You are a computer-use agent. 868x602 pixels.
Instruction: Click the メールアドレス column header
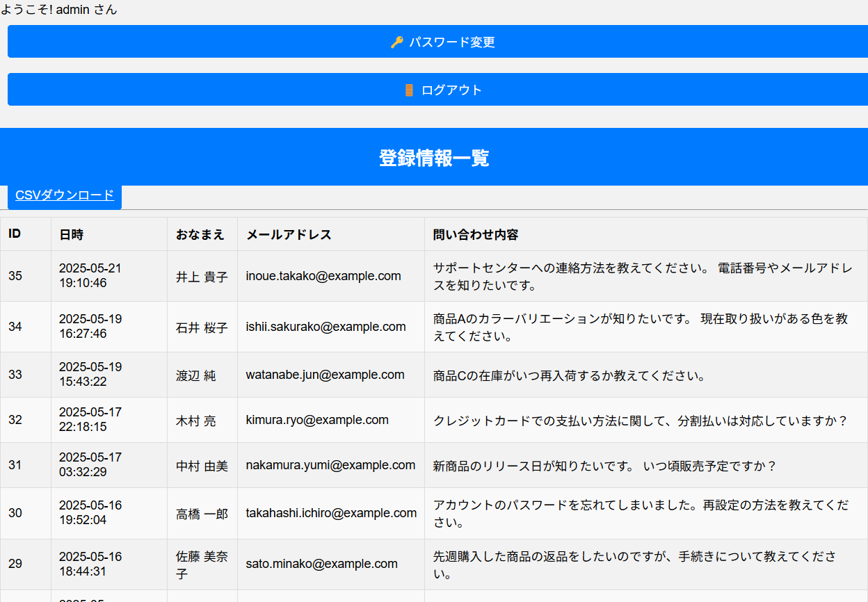(289, 235)
